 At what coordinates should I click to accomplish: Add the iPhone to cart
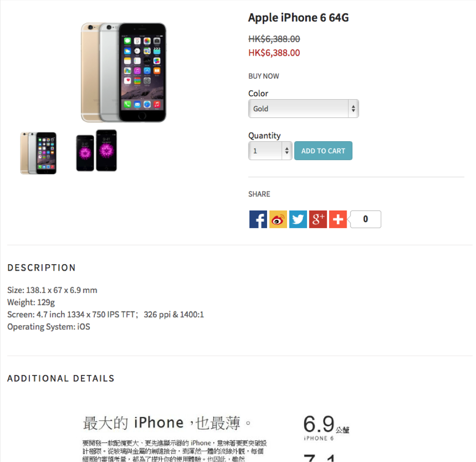pyautogui.click(x=323, y=150)
